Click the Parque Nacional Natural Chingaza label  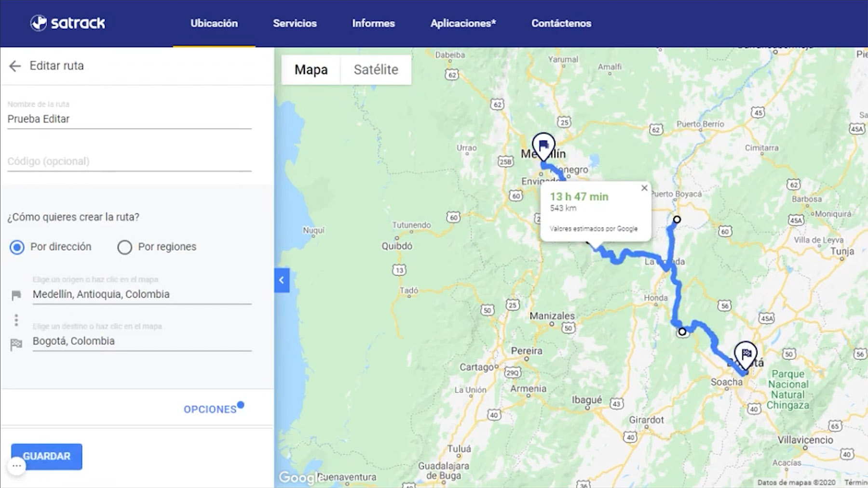tap(788, 390)
